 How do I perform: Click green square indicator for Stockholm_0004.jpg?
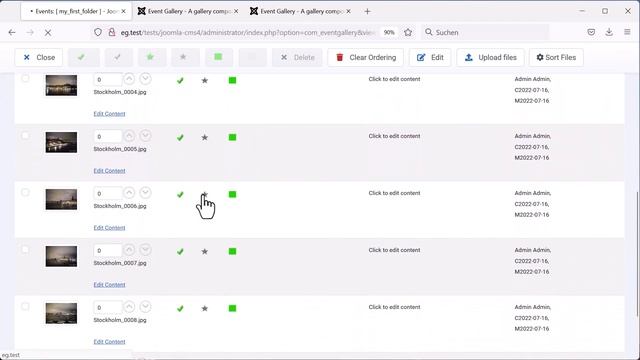tap(232, 80)
